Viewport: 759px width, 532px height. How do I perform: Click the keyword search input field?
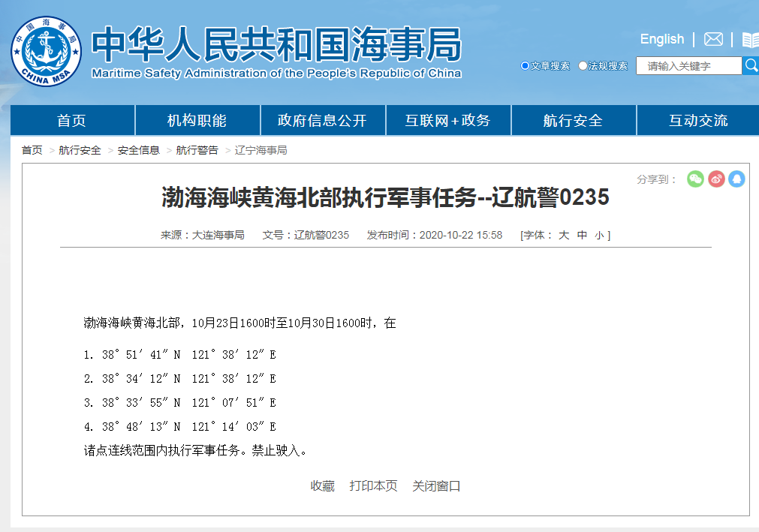click(x=688, y=66)
